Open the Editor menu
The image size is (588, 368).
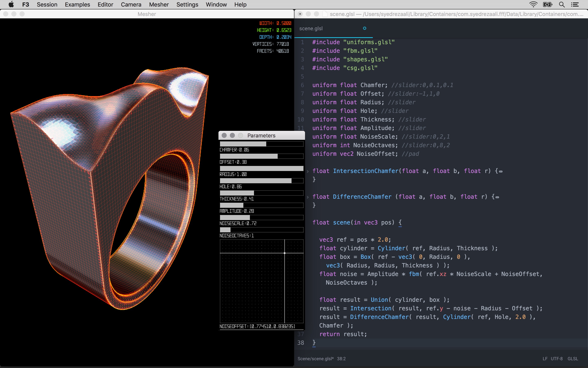[x=105, y=4]
